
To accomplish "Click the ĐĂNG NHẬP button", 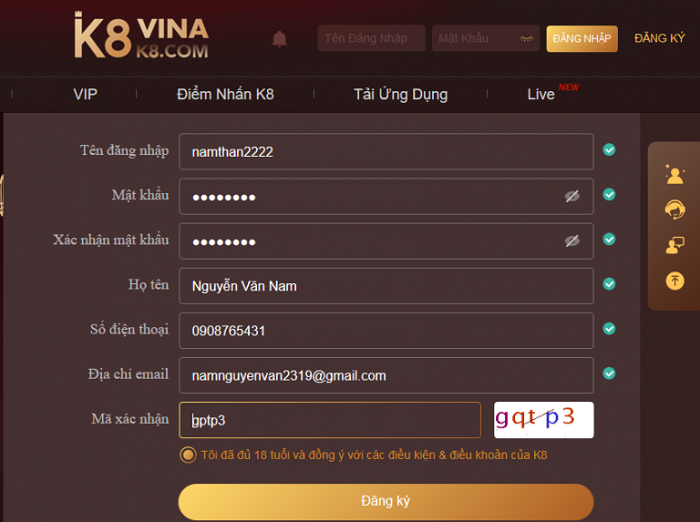I will (x=582, y=39).
